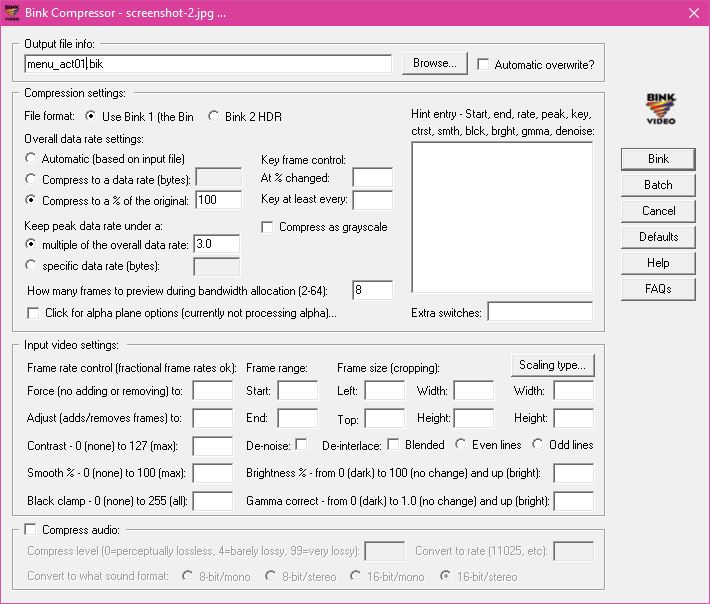Click the peak multiple 3.0 field

(216, 244)
